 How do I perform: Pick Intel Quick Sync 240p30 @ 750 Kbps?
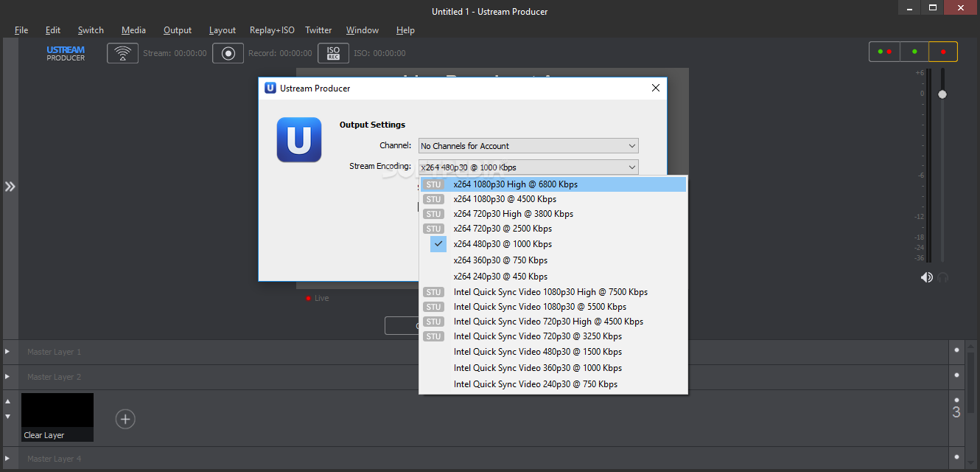553,384
